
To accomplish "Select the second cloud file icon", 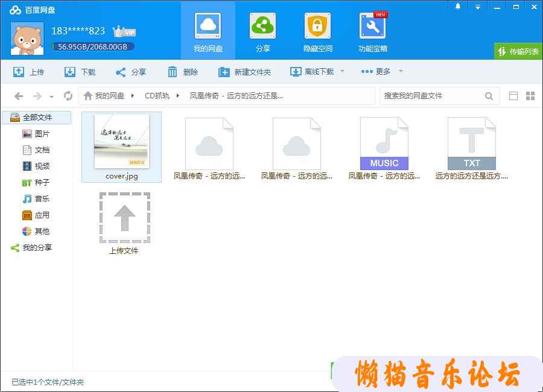I will (x=297, y=144).
